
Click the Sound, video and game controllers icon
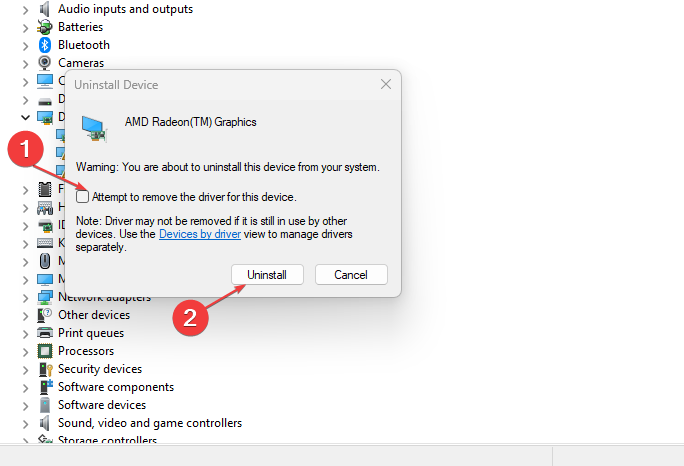[x=44, y=423]
